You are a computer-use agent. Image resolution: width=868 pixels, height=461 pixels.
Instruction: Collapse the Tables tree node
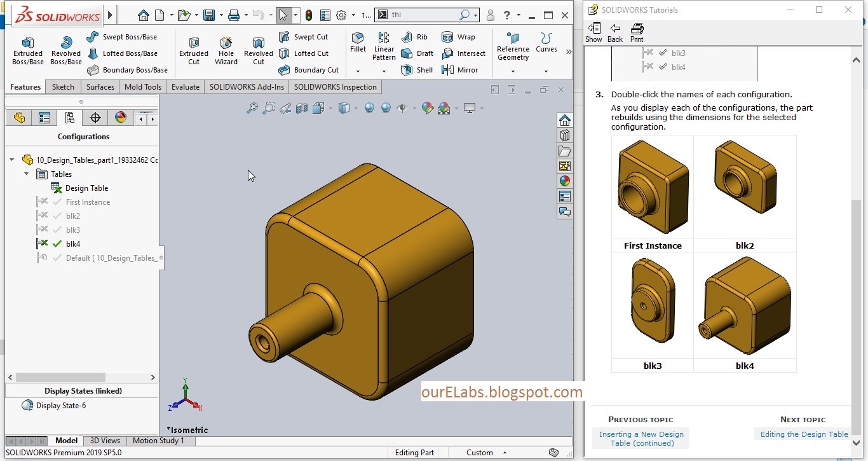tap(25, 174)
